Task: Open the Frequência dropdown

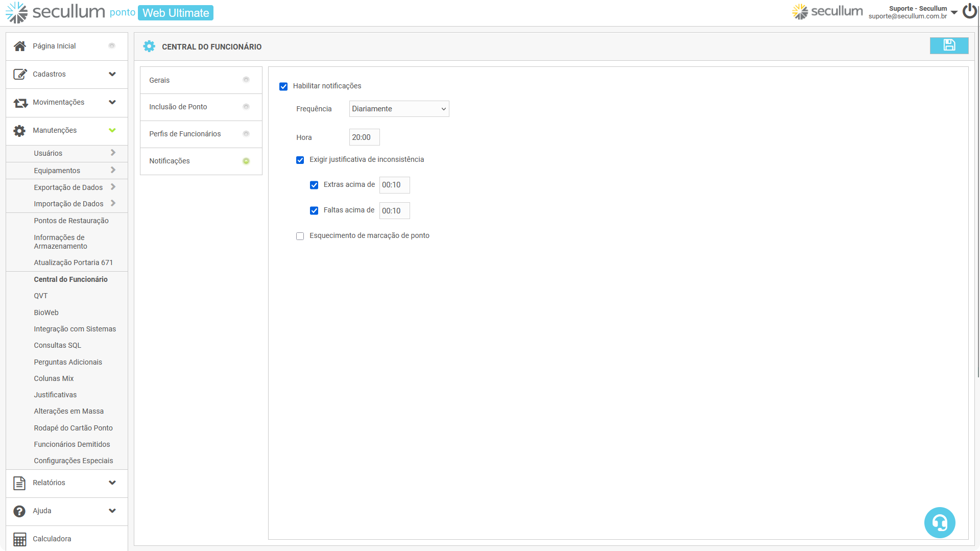Action: click(x=399, y=109)
